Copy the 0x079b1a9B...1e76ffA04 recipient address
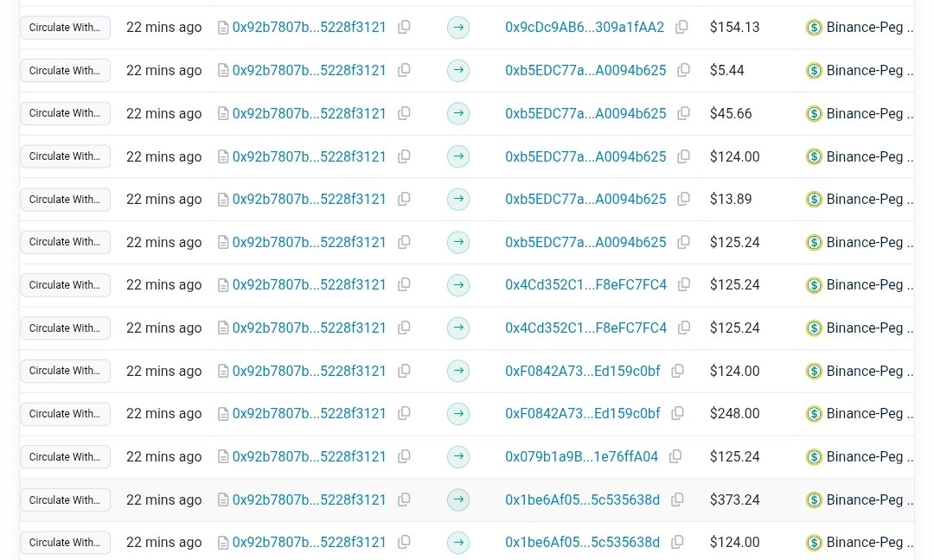Image resolution: width=934 pixels, height=560 pixels. pyautogui.click(x=675, y=456)
